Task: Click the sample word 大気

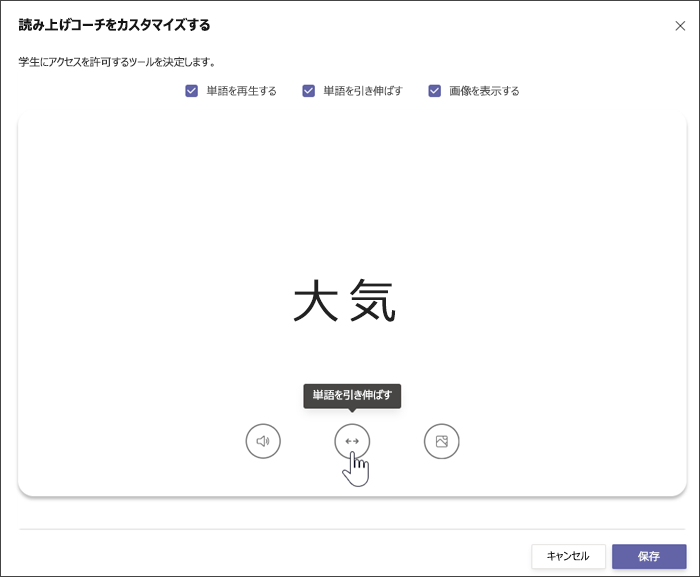Action: pyautogui.click(x=344, y=301)
